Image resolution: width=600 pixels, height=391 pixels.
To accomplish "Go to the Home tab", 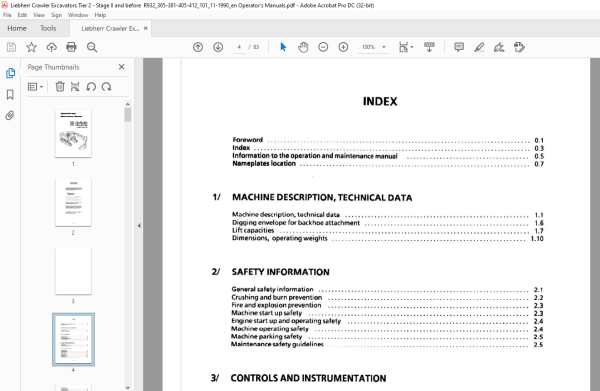I will click(x=17, y=28).
